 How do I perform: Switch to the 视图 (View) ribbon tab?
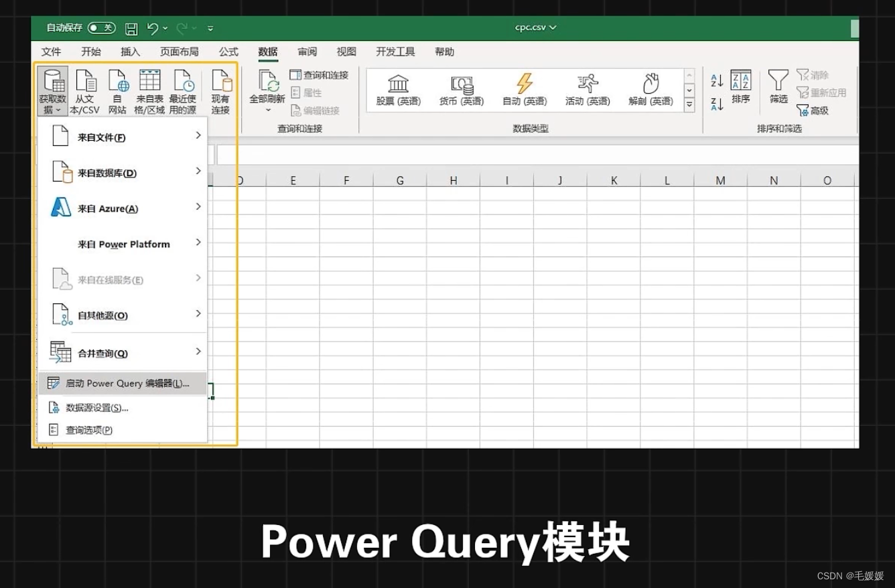pos(346,52)
